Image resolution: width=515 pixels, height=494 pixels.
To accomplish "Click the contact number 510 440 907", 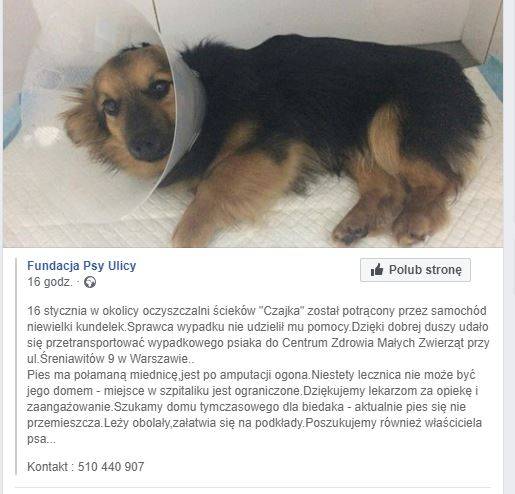I will pos(111,466).
